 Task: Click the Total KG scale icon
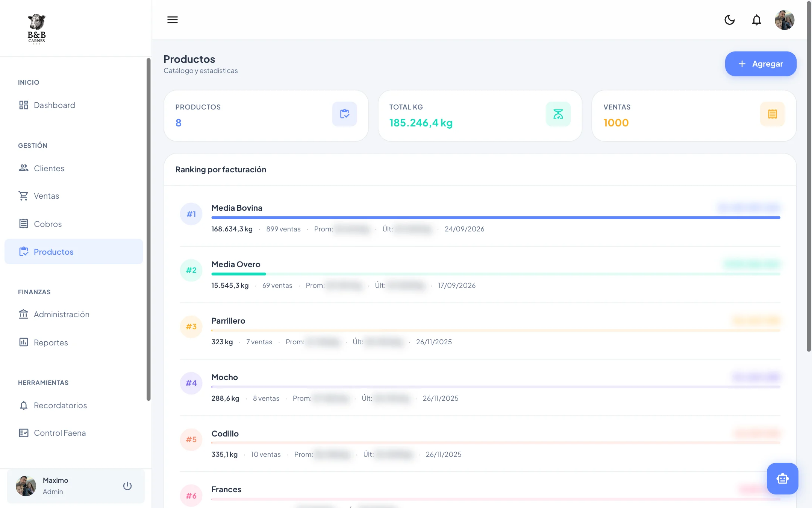point(558,114)
